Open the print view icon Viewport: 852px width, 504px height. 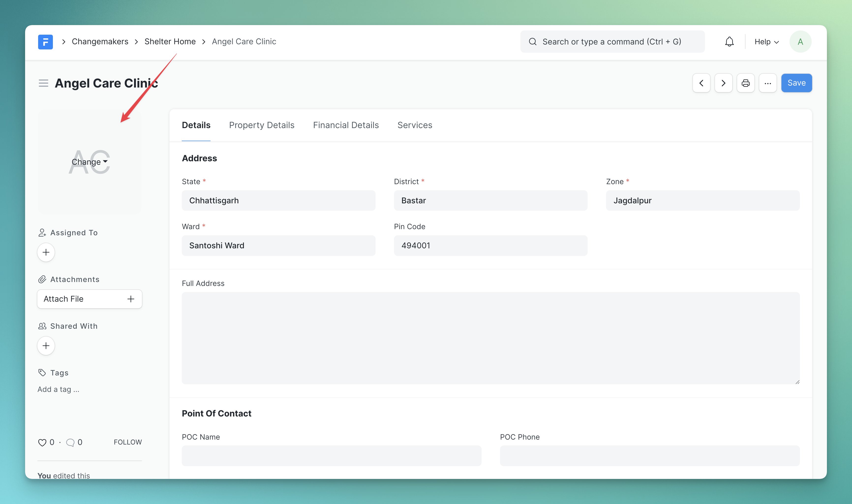[x=746, y=83]
